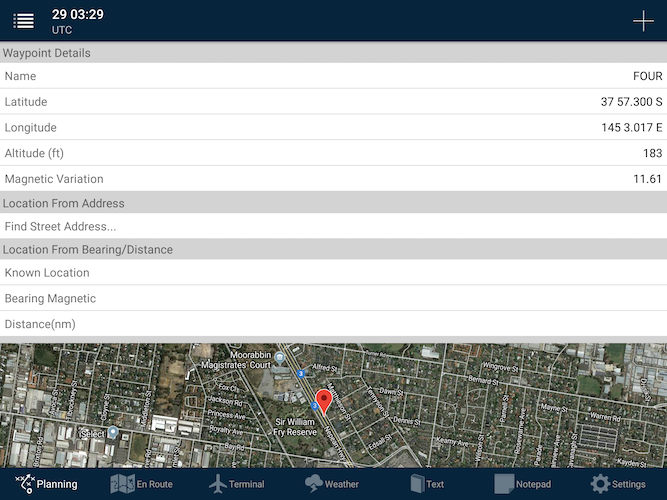Edit the Altitude value 183

click(653, 153)
